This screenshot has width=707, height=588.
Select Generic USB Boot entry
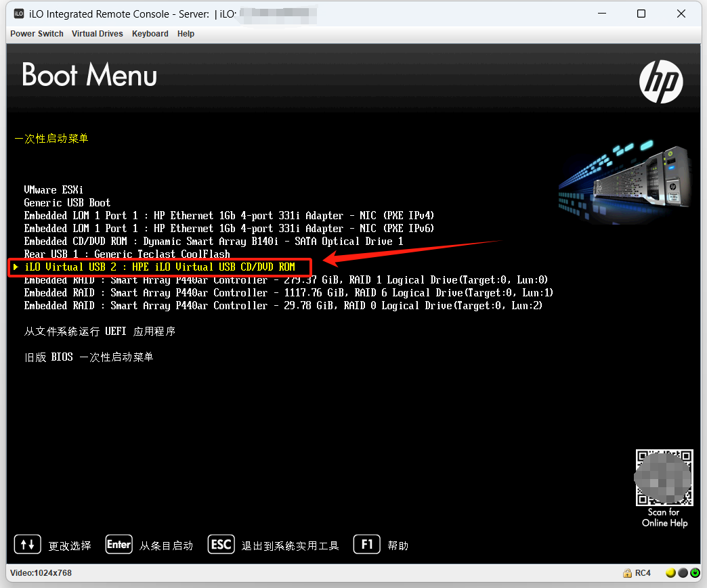tap(67, 203)
